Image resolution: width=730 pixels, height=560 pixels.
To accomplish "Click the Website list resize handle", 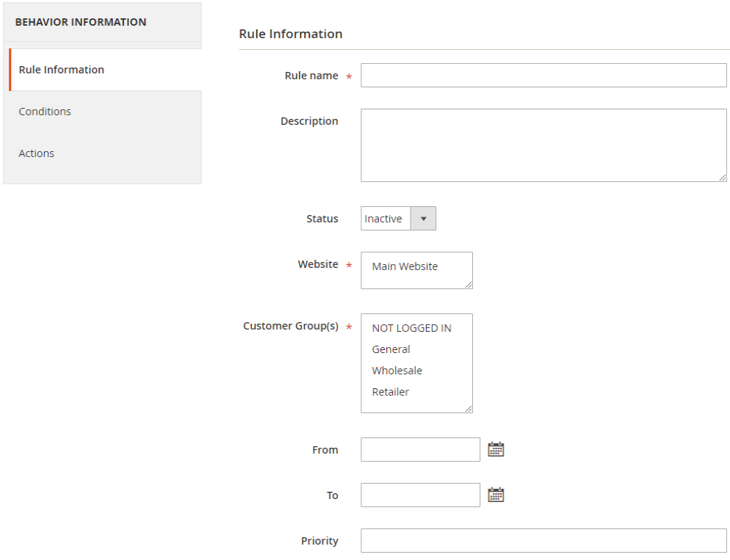I will coord(469,285).
